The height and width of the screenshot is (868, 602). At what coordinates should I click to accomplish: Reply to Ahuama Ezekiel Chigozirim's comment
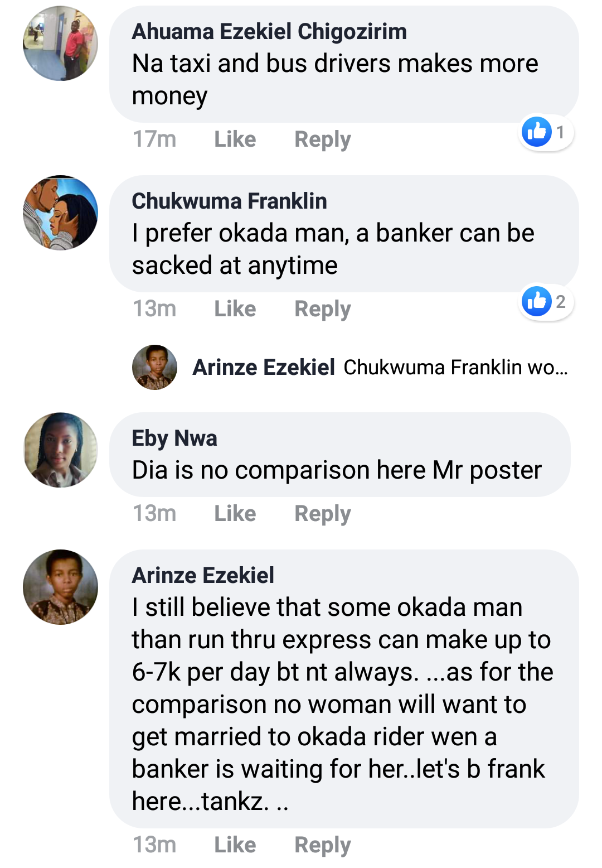coord(322,139)
